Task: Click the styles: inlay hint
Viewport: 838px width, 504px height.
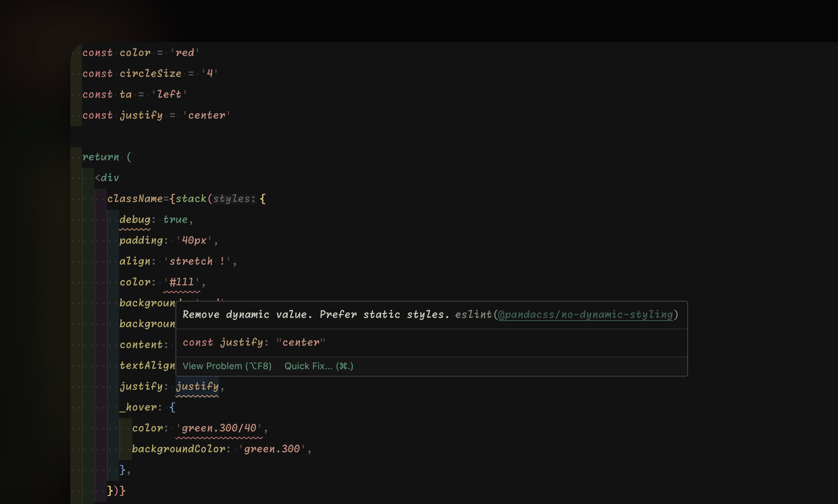Action: [x=234, y=199]
